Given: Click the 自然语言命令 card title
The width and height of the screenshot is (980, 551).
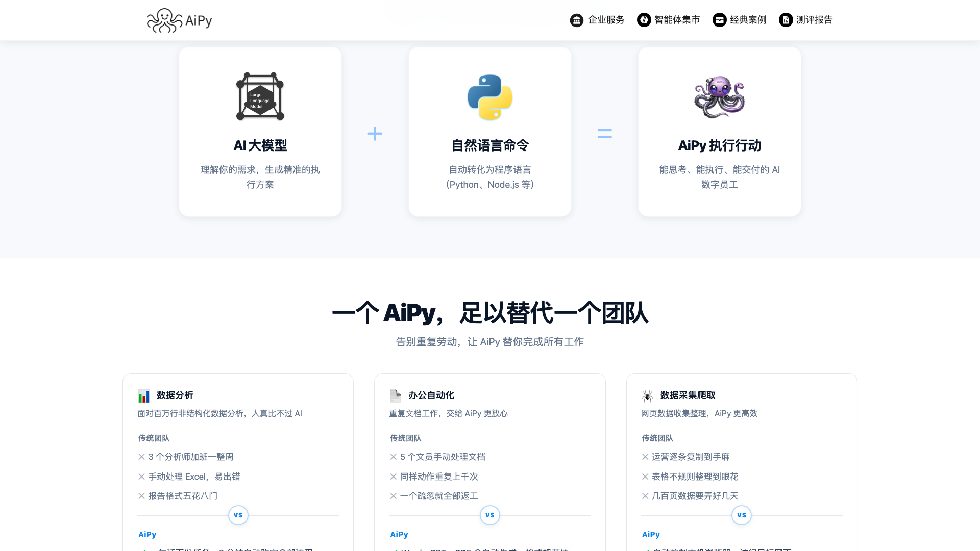Looking at the screenshot, I should (x=490, y=145).
